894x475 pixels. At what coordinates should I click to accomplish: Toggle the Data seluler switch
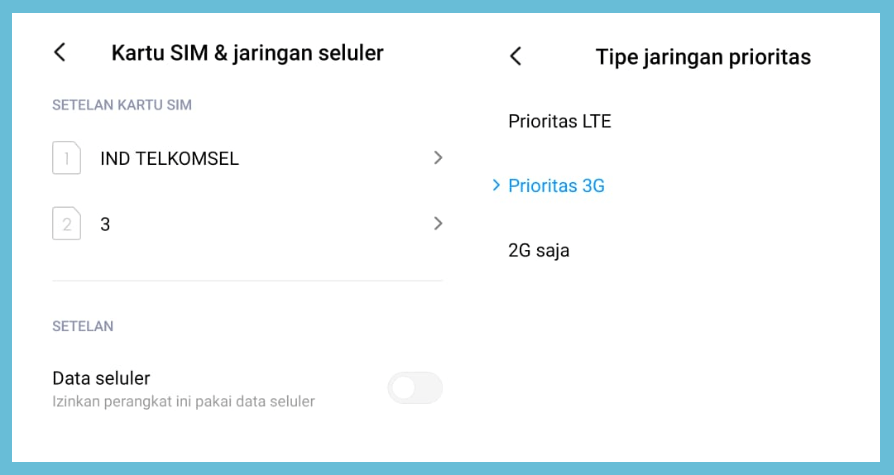[x=415, y=388]
